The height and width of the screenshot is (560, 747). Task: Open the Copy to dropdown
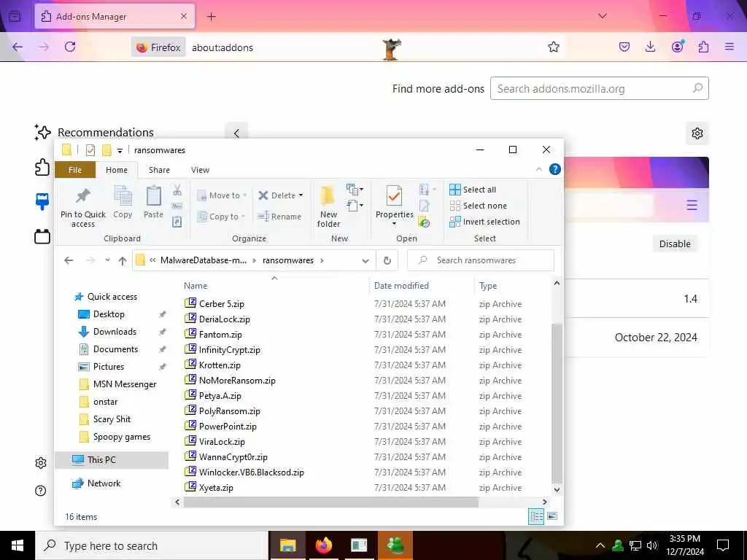[x=221, y=217]
